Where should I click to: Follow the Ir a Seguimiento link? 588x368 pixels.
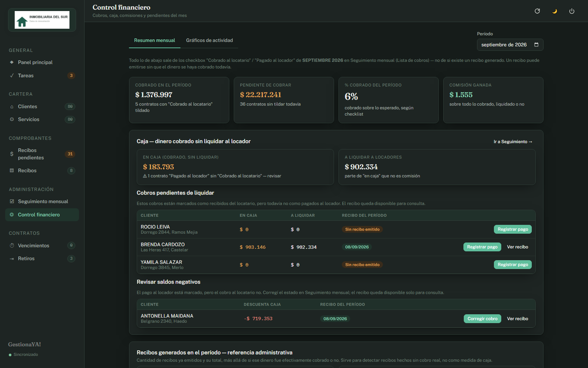click(x=513, y=142)
